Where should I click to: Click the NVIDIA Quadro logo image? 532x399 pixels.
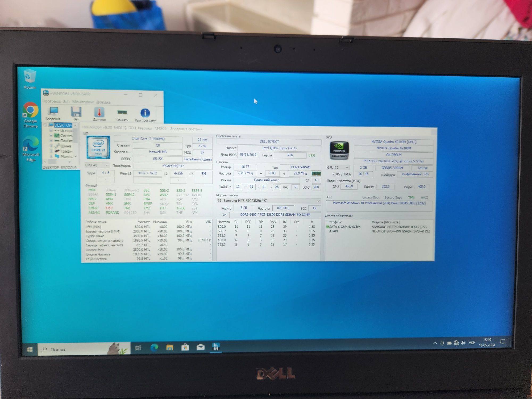pyautogui.click(x=339, y=151)
